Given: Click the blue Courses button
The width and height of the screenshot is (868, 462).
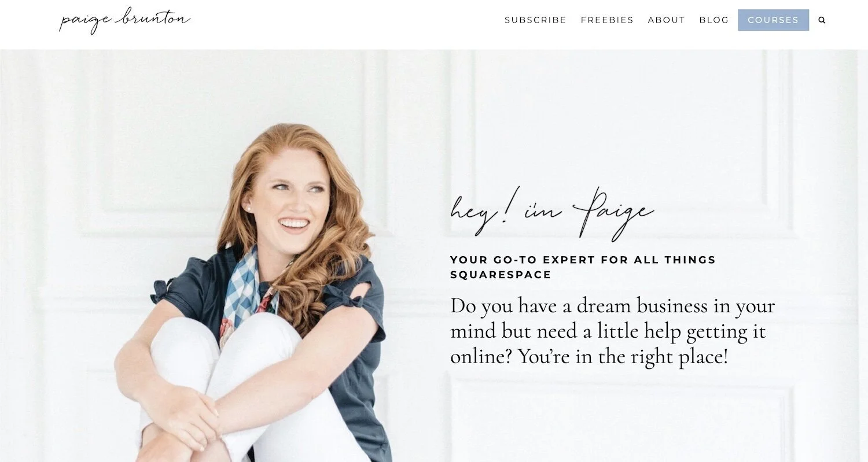Looking at the screenshot, I should [x=773, y=20].
